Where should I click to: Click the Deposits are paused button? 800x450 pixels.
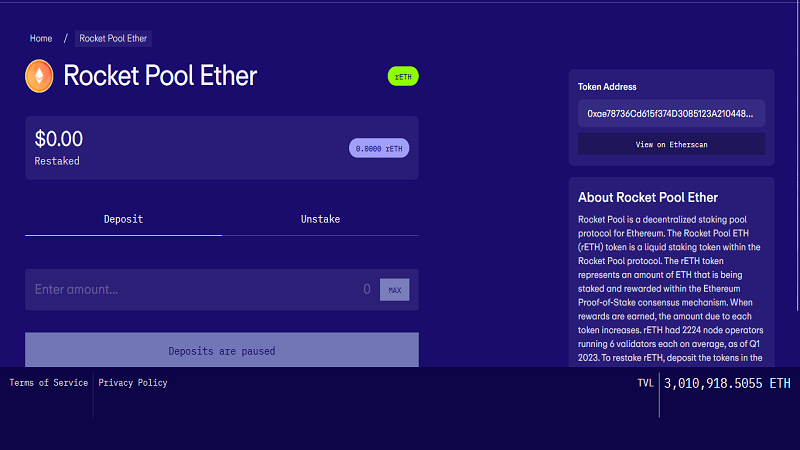222,351
